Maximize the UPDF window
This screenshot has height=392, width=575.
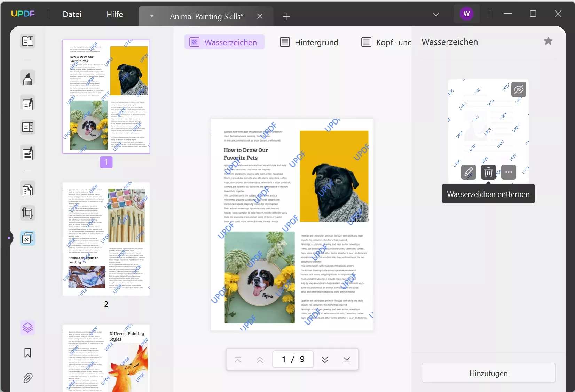click(x=533, y=14)
